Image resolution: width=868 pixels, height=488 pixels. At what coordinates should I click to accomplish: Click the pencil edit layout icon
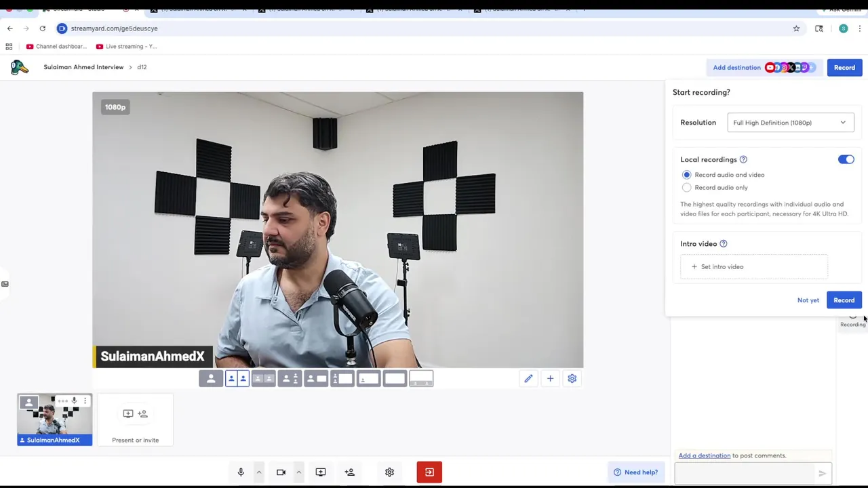pos(528,379)
